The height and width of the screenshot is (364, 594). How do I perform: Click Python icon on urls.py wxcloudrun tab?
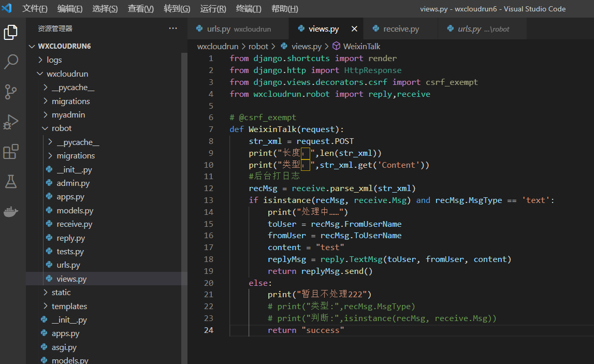[200, 29]
